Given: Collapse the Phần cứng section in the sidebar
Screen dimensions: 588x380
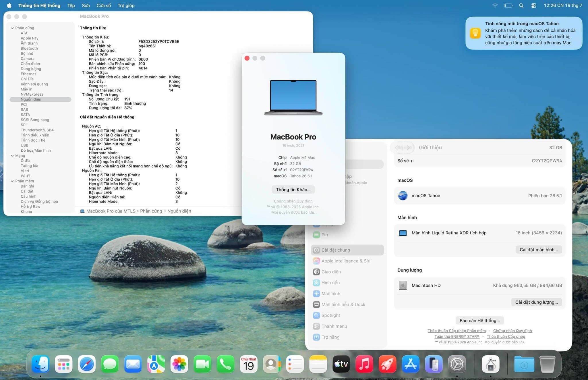Looking at the screenshot, I should click(x=12, y=28).
